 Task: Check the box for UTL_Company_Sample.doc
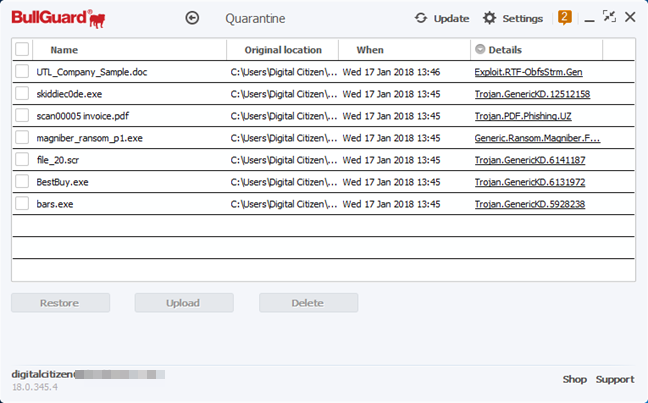coord(22,72)
